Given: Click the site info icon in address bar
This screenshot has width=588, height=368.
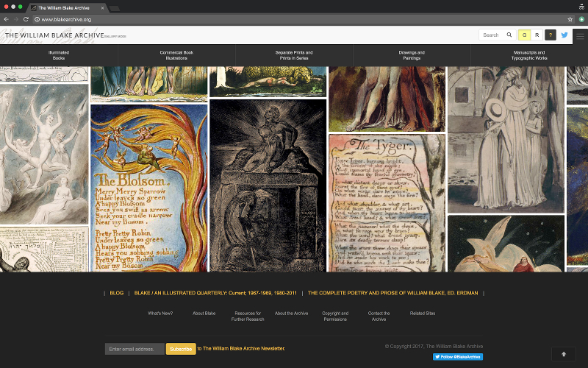Looking at the screenshot, I should click(37, 20).
